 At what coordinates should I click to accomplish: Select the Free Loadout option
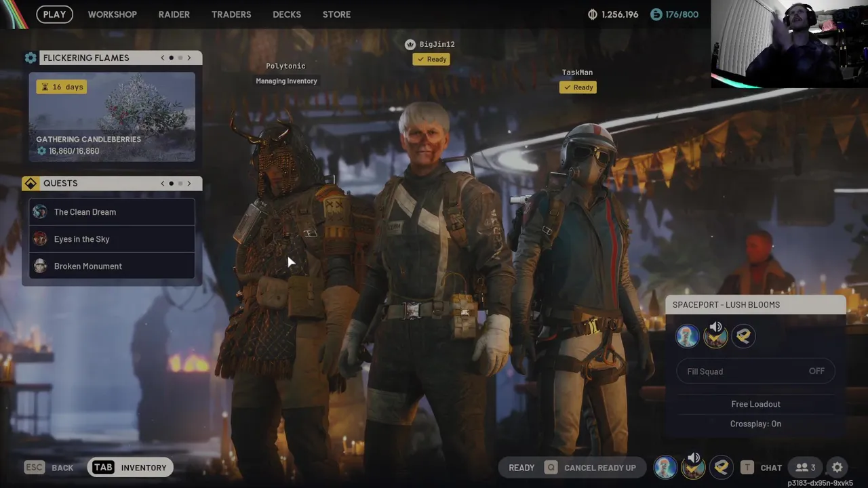(755, 404)
